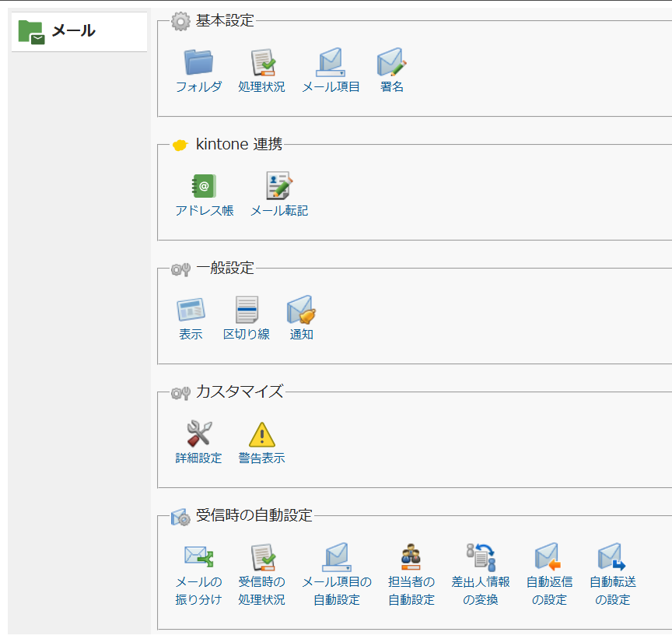Click the 受信時の処理状況 text link
672x639 pixels.
(262, 591)
